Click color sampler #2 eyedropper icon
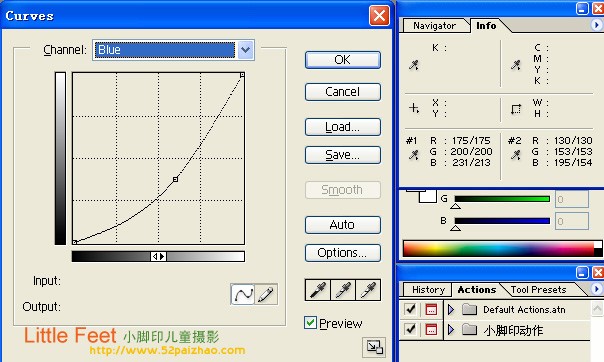Image resolution: width=604 pixels, height=362 pixels. (516, 155)
